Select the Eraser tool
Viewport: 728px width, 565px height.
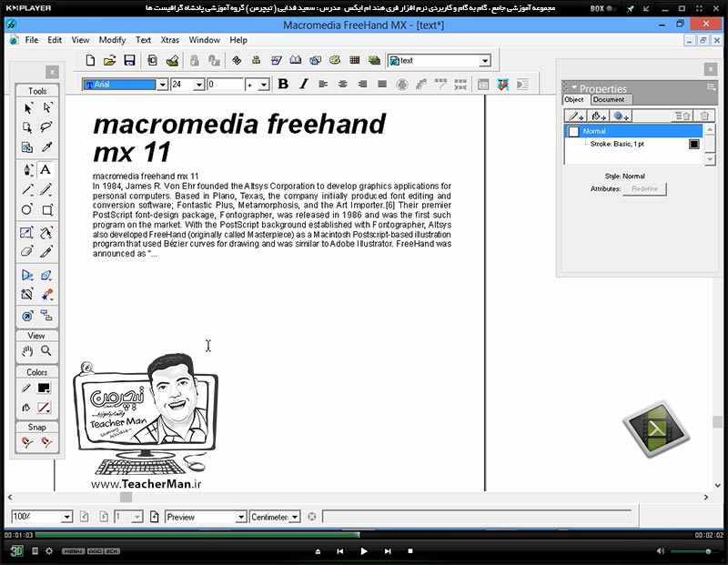pos(27,252)
